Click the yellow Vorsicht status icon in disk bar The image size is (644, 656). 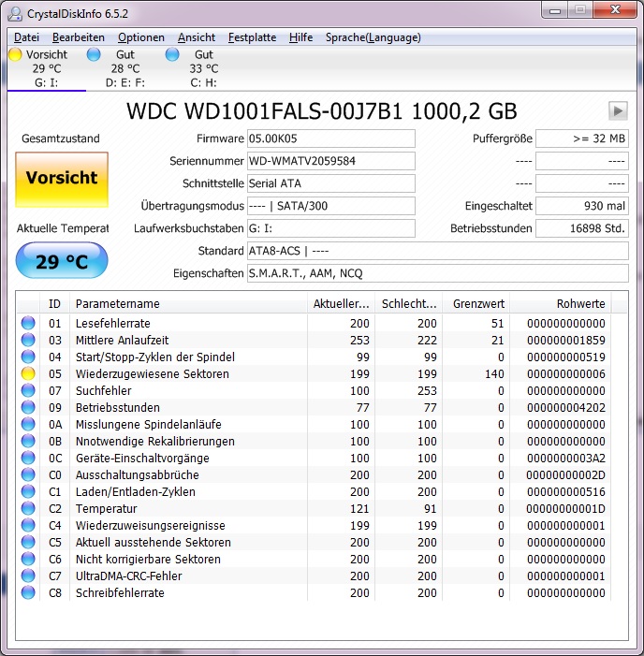15,54
